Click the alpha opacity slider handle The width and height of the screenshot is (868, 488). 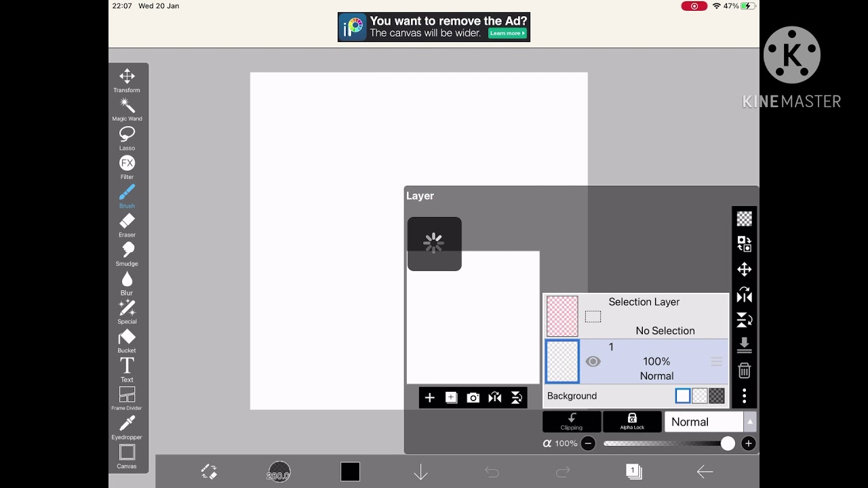[728, 443]
